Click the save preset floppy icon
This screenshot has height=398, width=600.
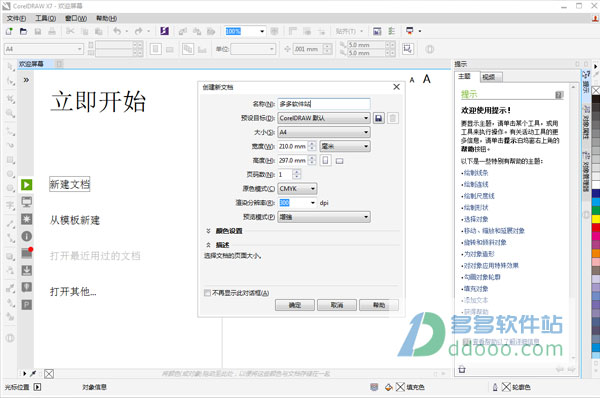(378, 118)
